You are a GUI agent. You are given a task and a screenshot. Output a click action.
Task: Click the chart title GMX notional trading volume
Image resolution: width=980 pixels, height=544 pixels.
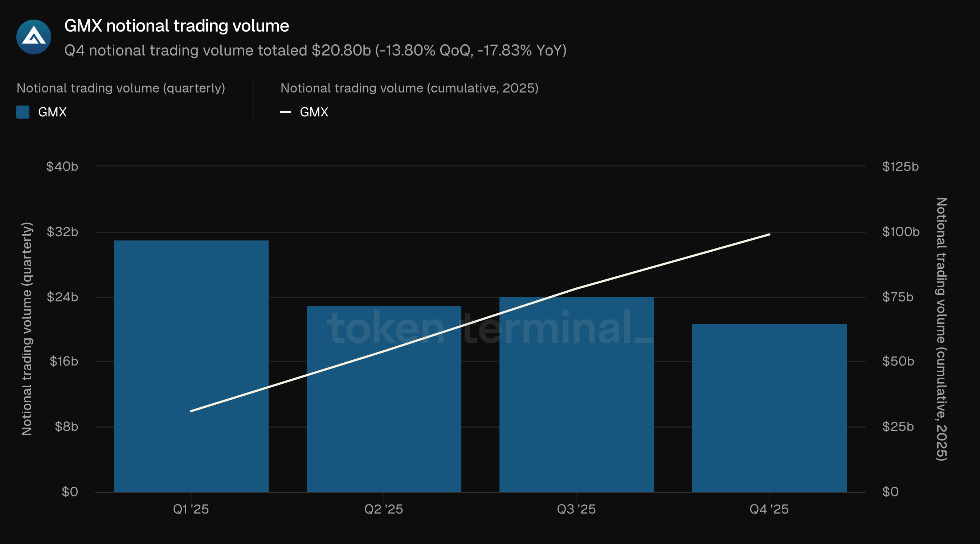[176, 26]
